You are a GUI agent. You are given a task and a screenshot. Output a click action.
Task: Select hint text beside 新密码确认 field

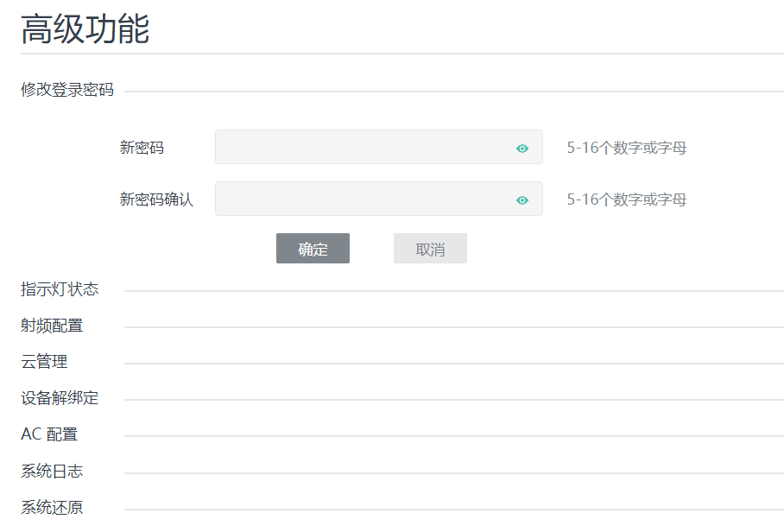pyautogui.click(x=627, y=200)
